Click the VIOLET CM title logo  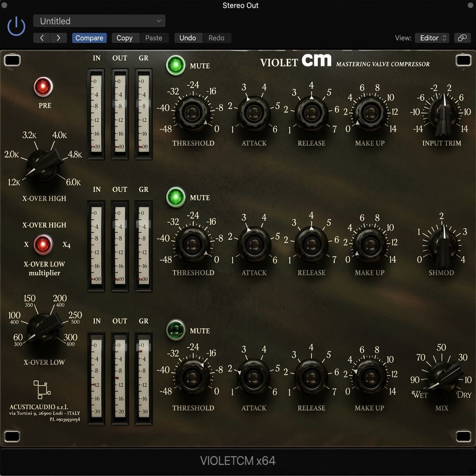pos(296,61)
